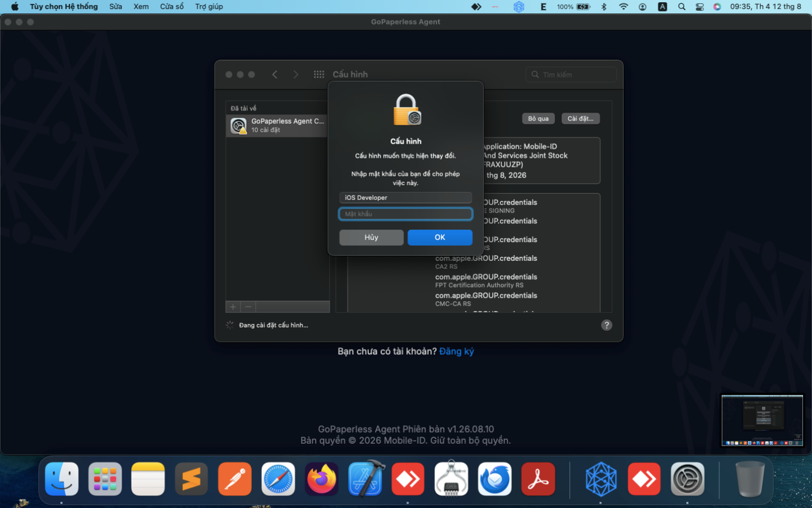
Task: Click OK in the password dialog
Action: click(x=440, y=238)
